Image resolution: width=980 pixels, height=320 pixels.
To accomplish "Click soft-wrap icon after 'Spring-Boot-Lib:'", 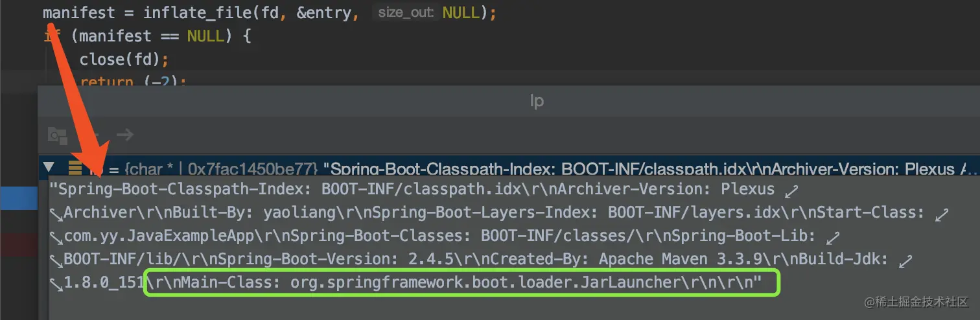I will (833, 237).
